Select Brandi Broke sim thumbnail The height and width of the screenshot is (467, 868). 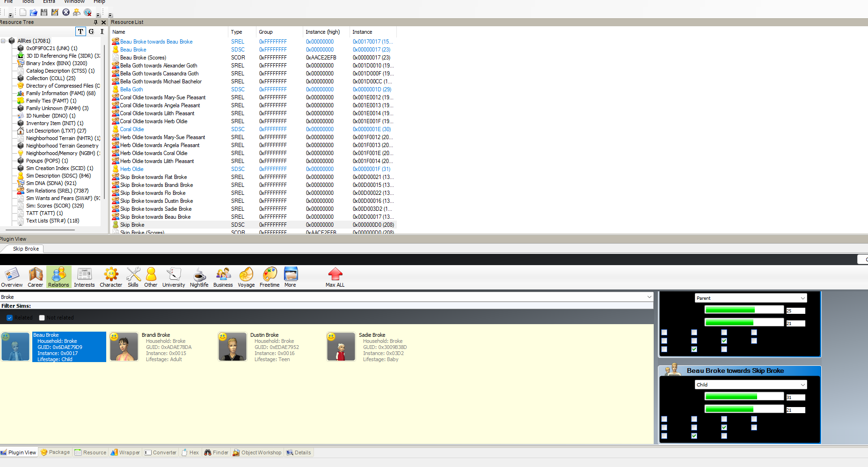point(124,347)
